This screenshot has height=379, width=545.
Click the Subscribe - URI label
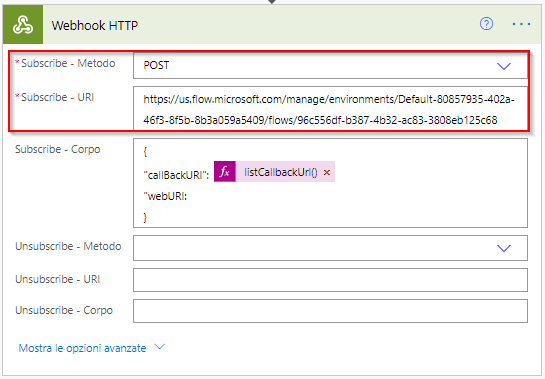click(x=57, y=97)
